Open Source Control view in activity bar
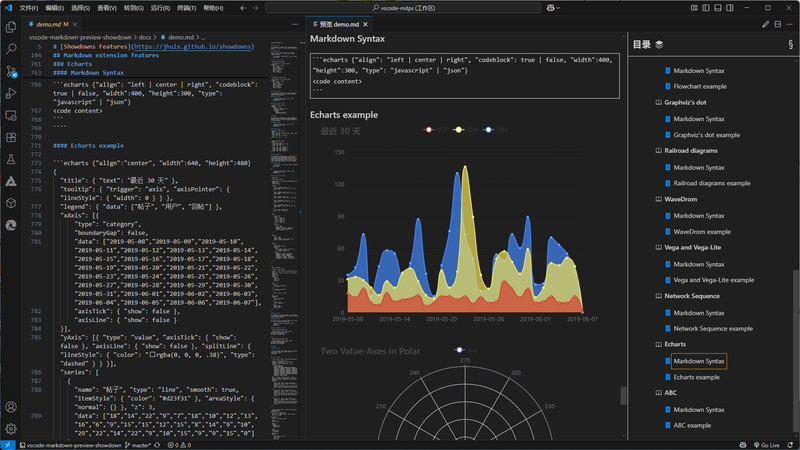Screen dimensions: 800x450 11,71
